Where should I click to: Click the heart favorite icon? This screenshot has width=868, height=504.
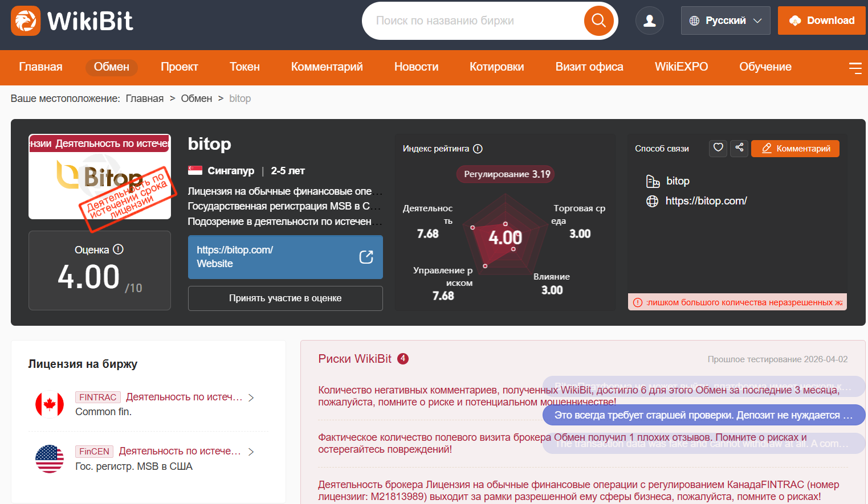pyautogui.click(x=718, y=148)
